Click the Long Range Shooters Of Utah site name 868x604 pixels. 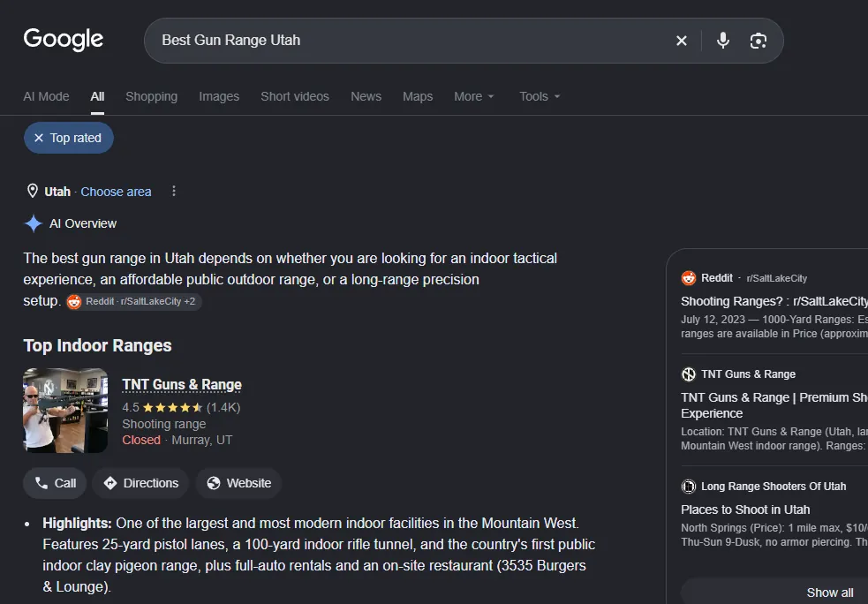[774, 487]
